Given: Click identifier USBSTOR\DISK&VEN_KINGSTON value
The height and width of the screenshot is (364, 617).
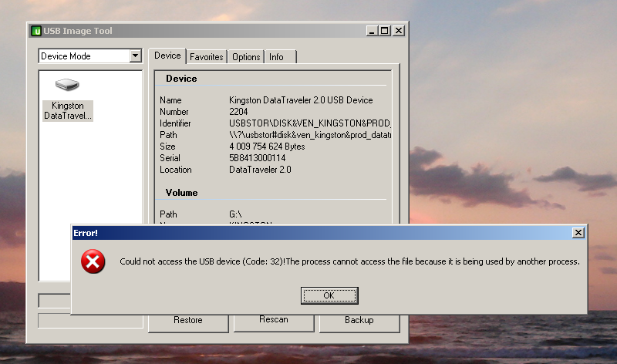Looking at the screenshot, I should [x=310, y=123].
